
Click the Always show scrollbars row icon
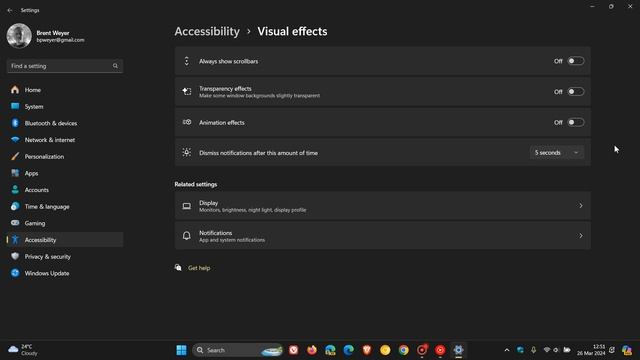click(187, 61)
